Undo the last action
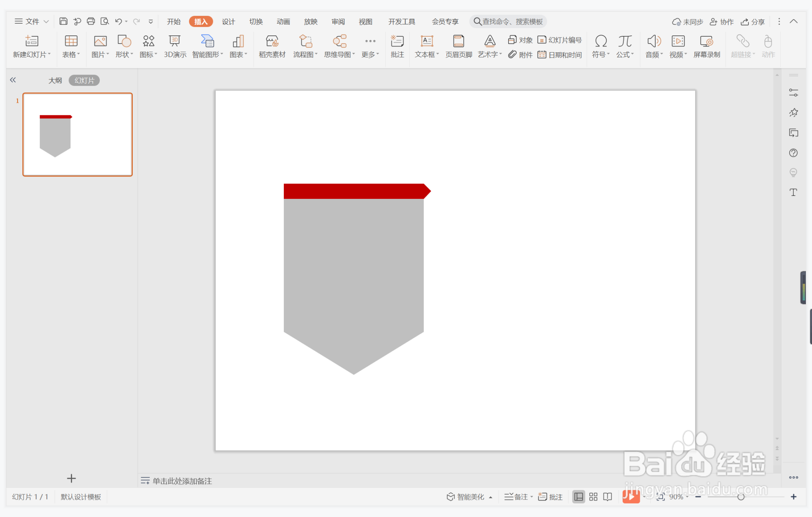The image size is (812, 517). click(119, 21)
